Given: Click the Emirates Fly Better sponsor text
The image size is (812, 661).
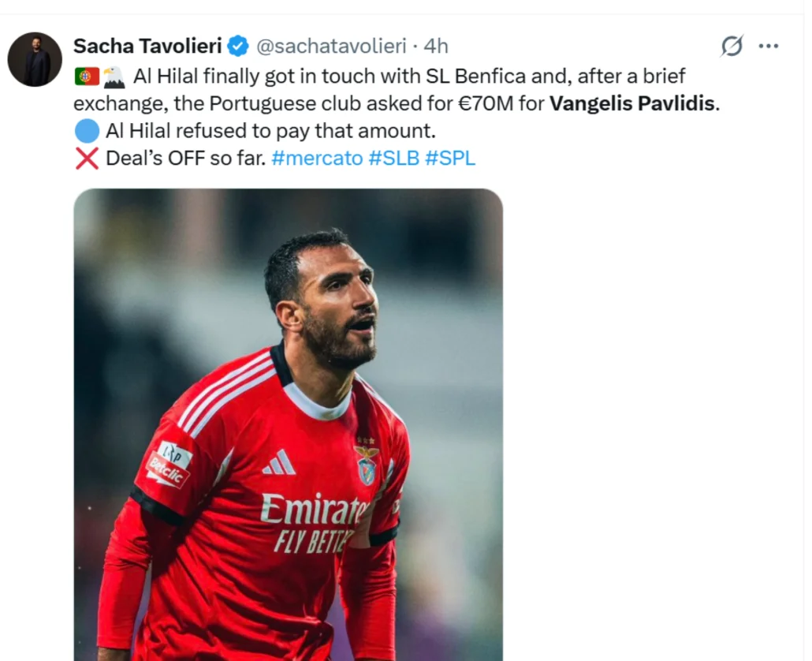Looking at the screenshot, I should coord(313,523).
